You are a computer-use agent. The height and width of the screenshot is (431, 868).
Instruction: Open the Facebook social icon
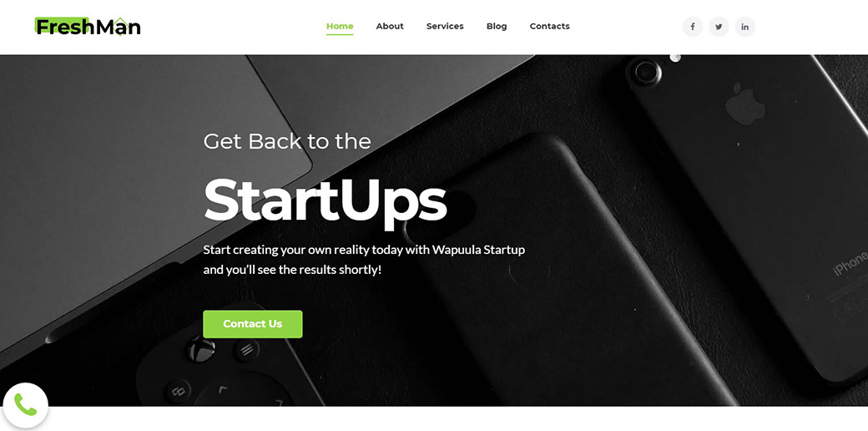693,27
